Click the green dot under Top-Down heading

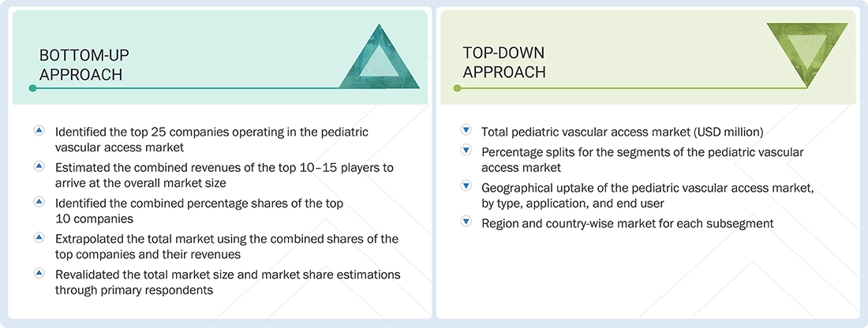pyautogui.click(x=457, y=88)
